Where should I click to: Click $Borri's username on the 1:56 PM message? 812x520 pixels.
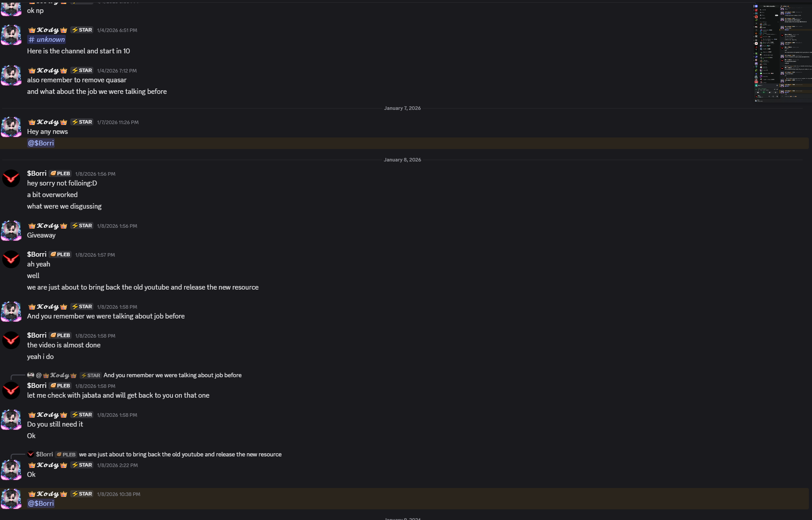[x=36, y=174]
